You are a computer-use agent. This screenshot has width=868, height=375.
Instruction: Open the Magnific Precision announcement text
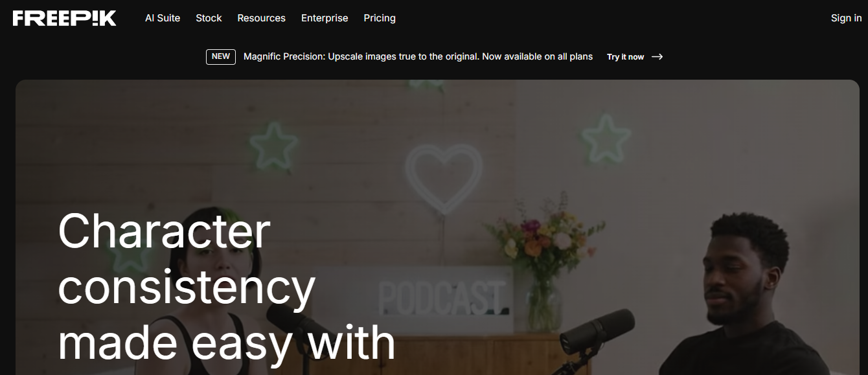(418, 56)
